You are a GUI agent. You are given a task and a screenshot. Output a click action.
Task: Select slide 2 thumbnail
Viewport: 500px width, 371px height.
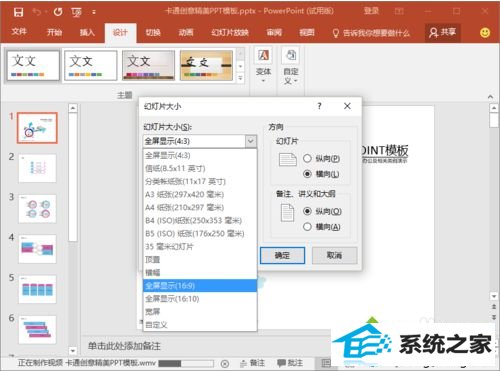coord(37,168)
